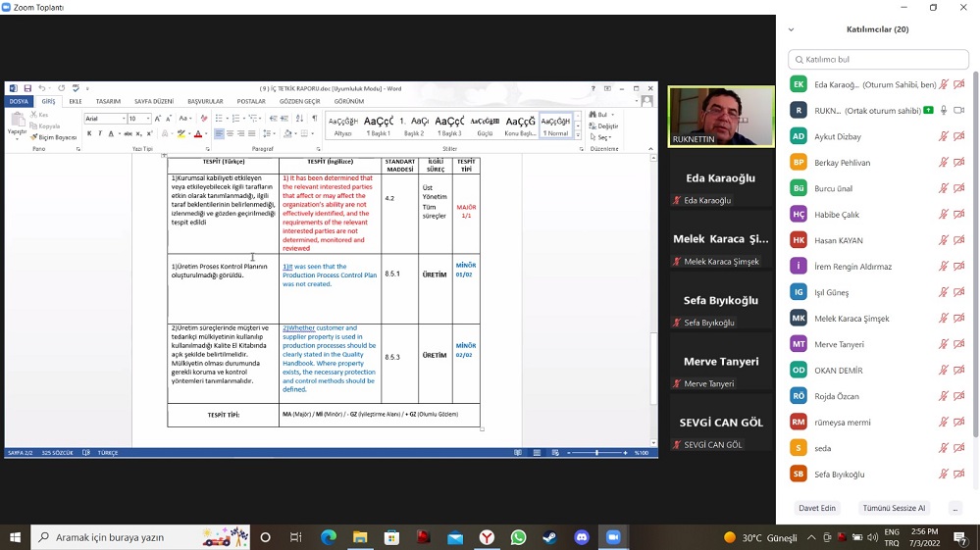Open WhatsApp from the taskbar

518,537
